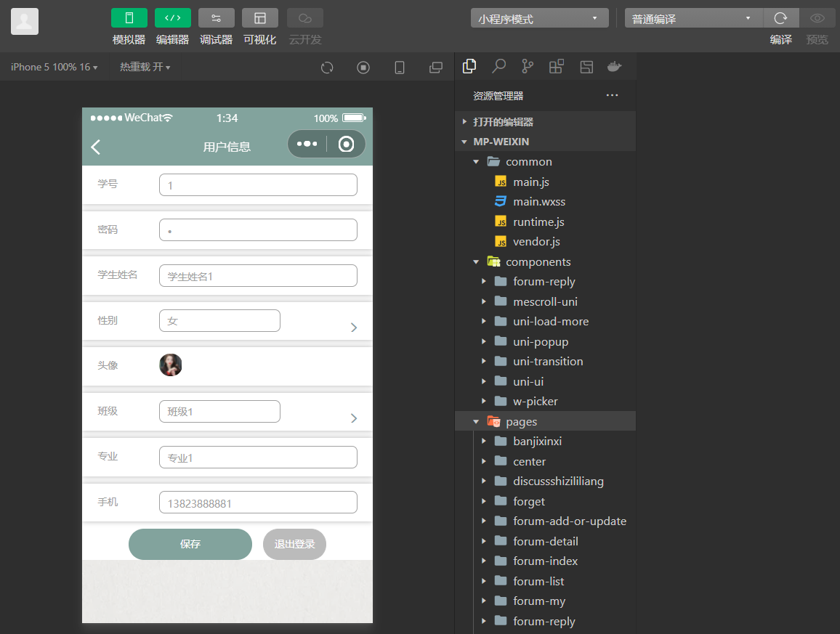Image resolution: width=840 pixels, height=634 pixels.
Task: Collapse the components folder
Action: 546,262
